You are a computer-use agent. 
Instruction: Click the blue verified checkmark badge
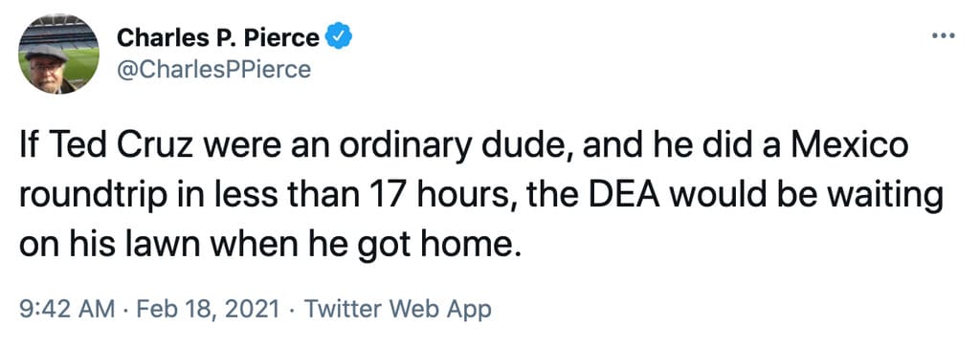tap(341, 38)
